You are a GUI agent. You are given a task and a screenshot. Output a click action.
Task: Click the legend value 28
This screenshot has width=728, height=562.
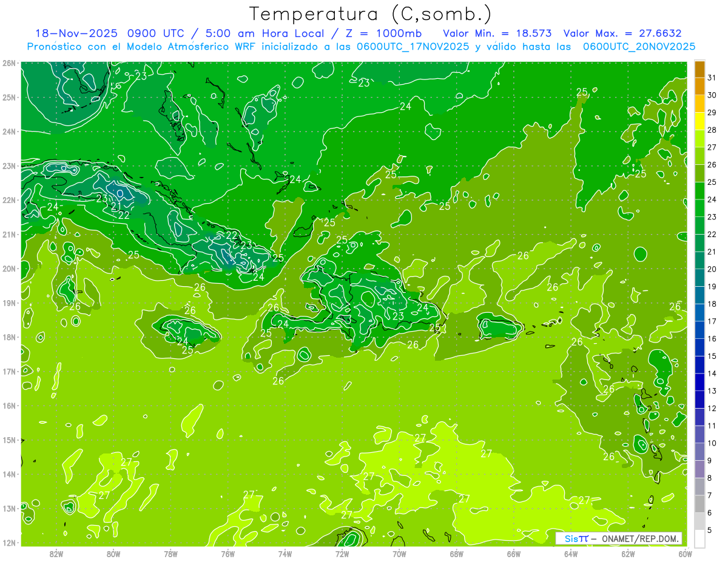coord(712,130)
